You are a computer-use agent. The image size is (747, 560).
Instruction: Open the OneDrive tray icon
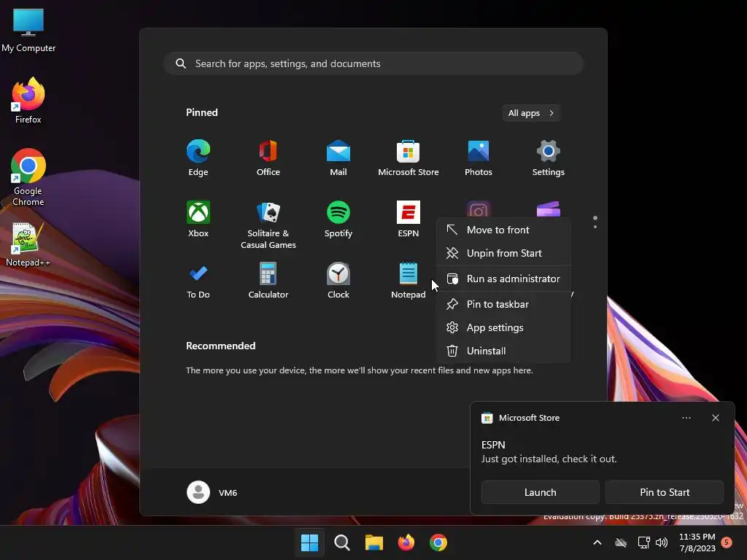[x=621, y=542]
